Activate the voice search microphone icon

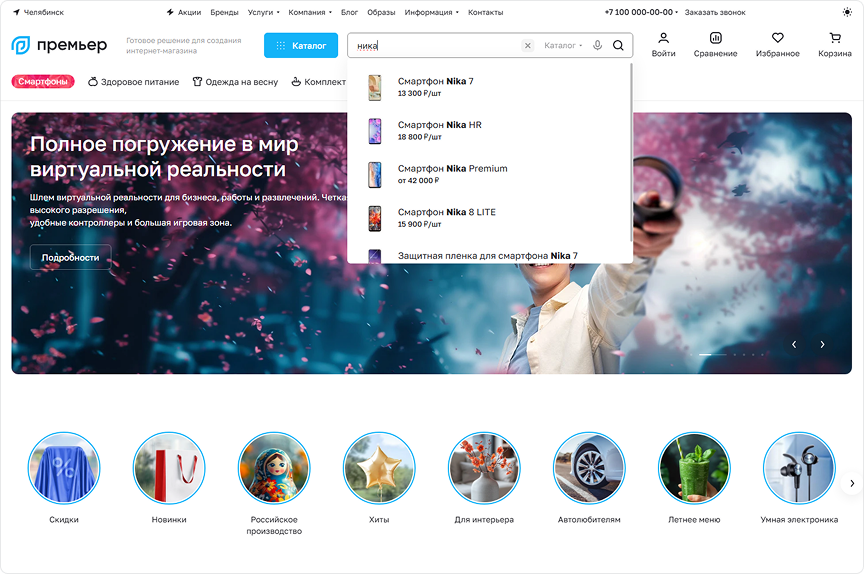coord(597,45)
